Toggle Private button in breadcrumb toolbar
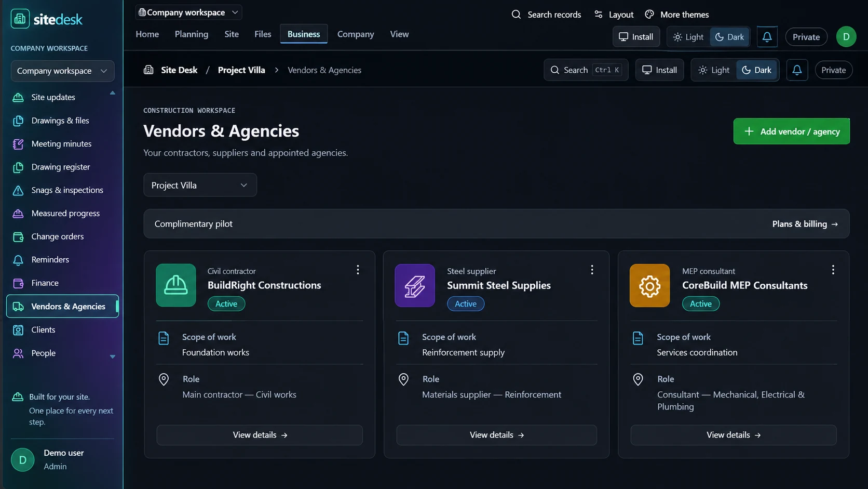This screenshot has height=489, width=868. coord(833,70)
